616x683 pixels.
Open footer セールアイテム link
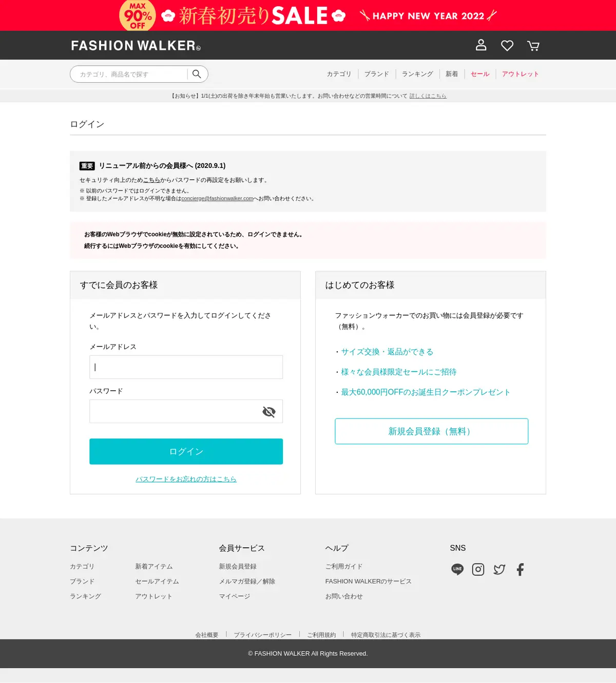(x=157, y=581)
